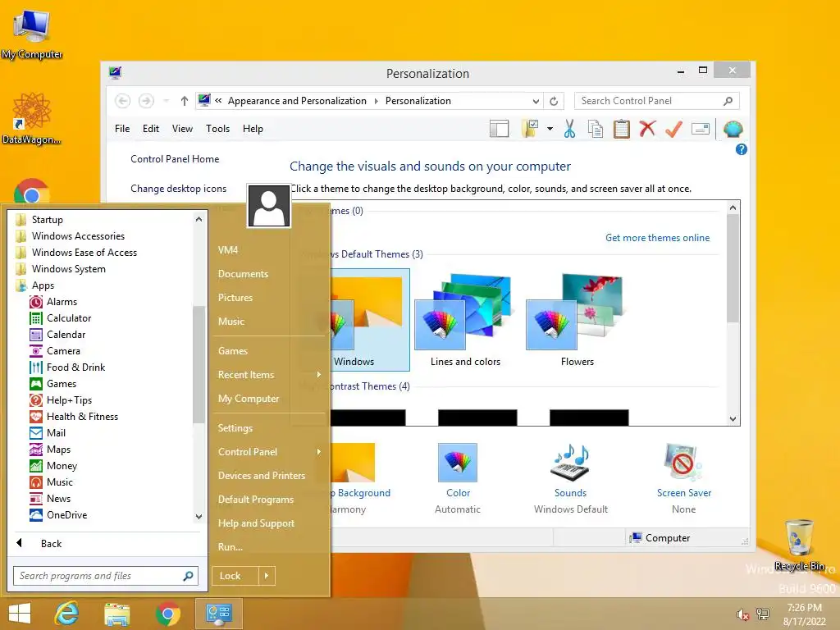Image resolution: width=840 pixels, height=630 pixels.
Task: Open the Edit menu
Action: [151, 129]
